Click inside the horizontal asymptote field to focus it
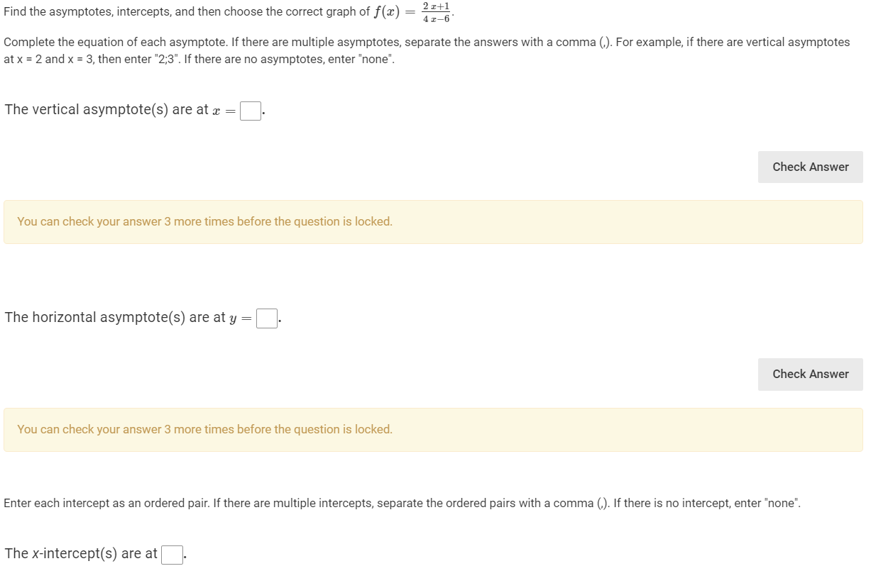 [265, 318]
